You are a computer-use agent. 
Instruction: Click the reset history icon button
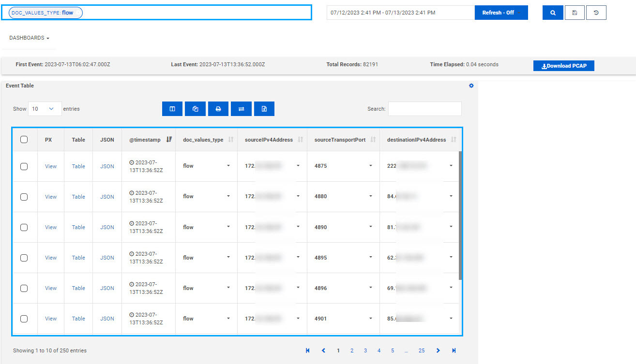[596, 13]
